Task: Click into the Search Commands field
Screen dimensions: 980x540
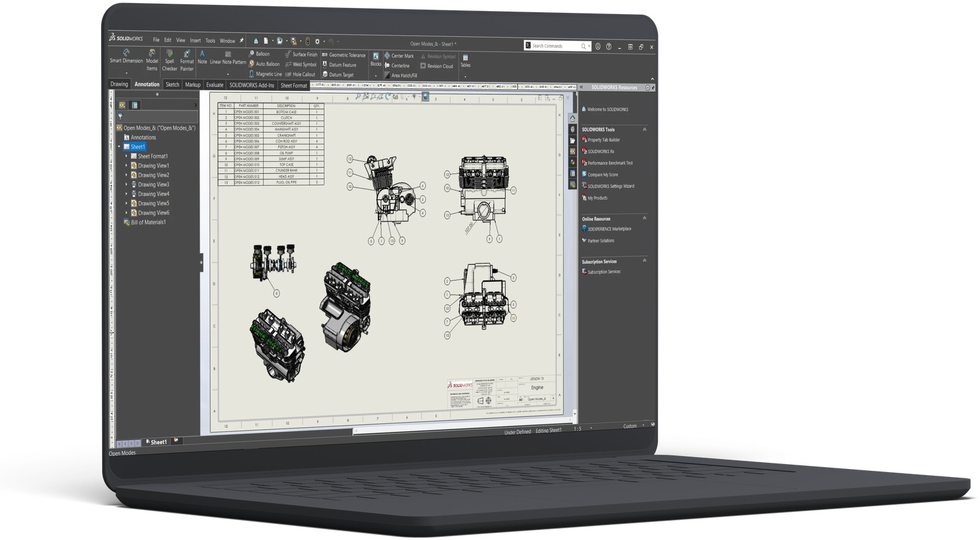Action: click(554, 46)
